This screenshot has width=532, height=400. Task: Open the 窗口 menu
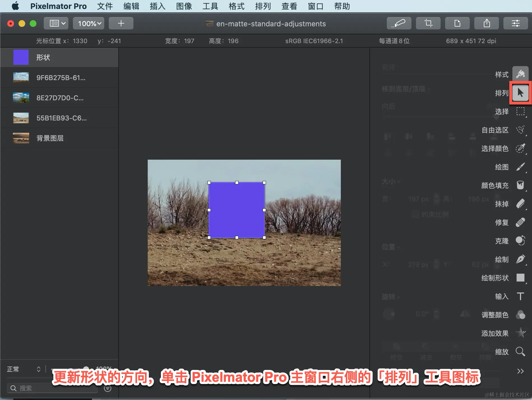[316, 6]
